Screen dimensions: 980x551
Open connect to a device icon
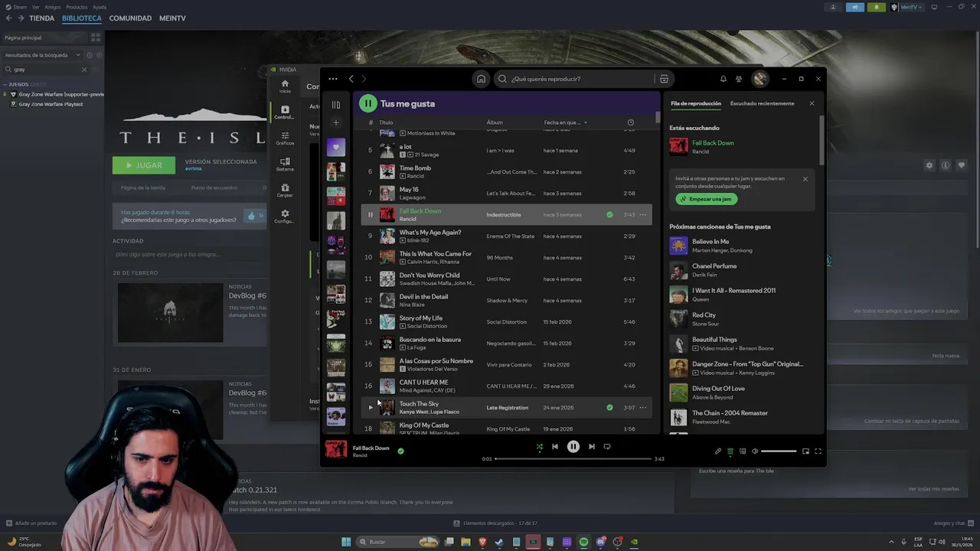click(743, 452)
